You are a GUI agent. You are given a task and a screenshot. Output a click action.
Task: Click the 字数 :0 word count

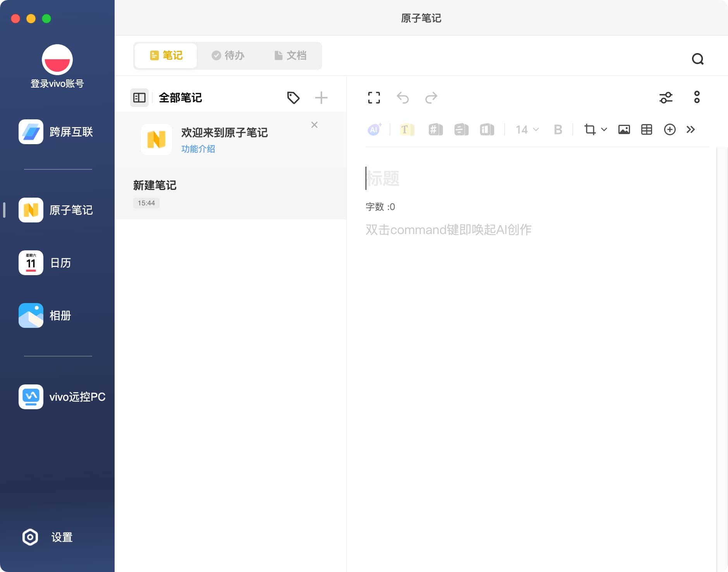pos(380,207)
